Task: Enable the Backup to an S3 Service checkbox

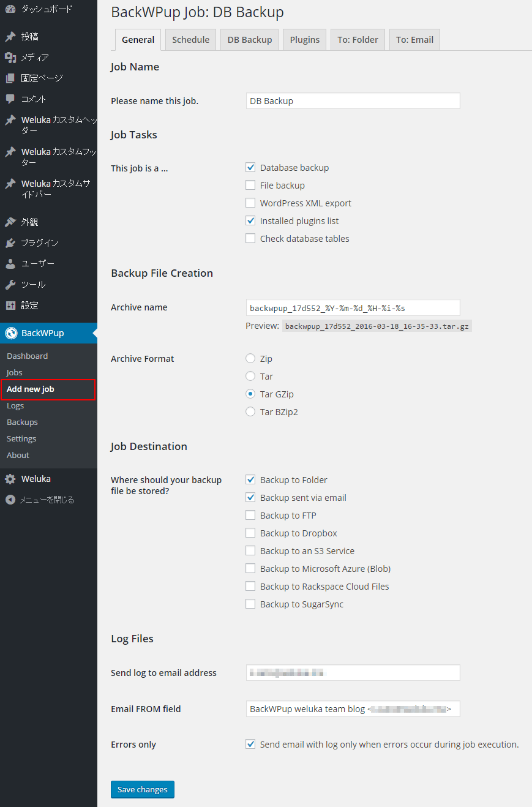Action: click(250, 550)
